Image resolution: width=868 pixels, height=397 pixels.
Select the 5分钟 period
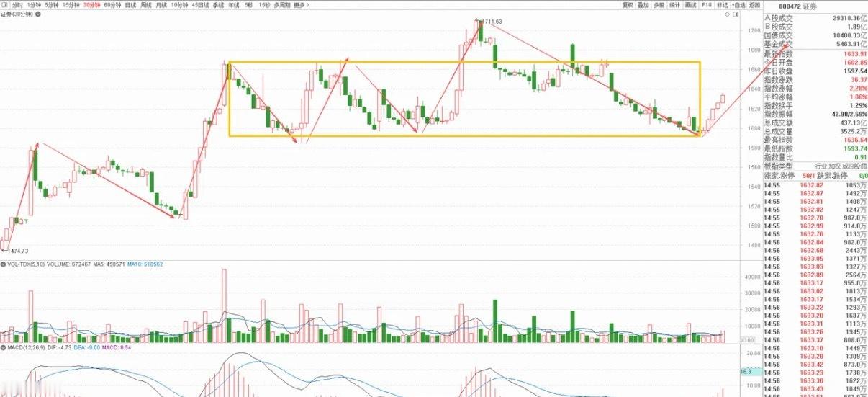[53, 4]
